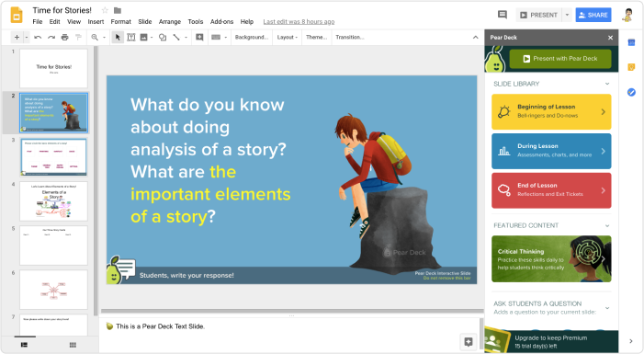644x354 pixels.
Task: Open Beginning of Lesson templates
Action: [x=551, y=111]
